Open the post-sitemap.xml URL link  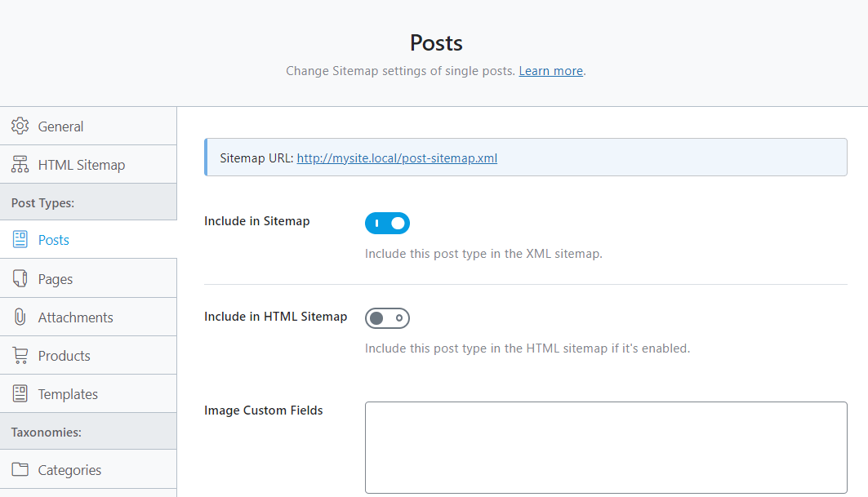pyautogui.click(x=397, y=158)
